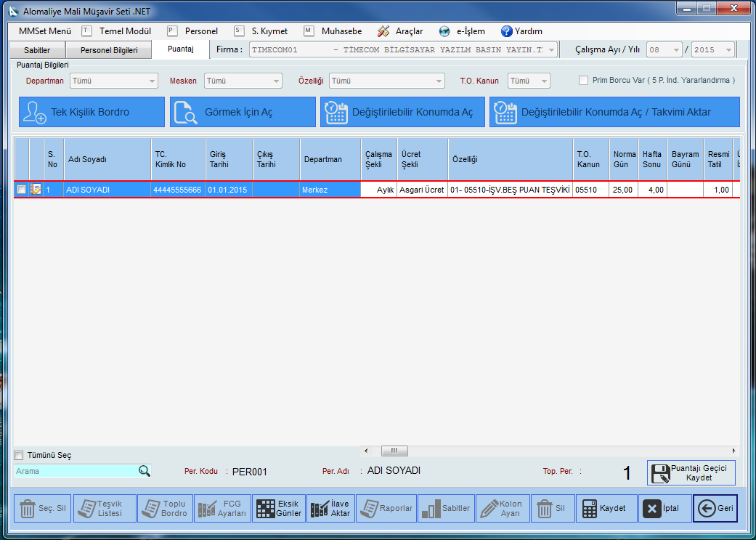The image size is (756, 540).
Task: Click Asgari Ücret cell
Action: point(423,190)
